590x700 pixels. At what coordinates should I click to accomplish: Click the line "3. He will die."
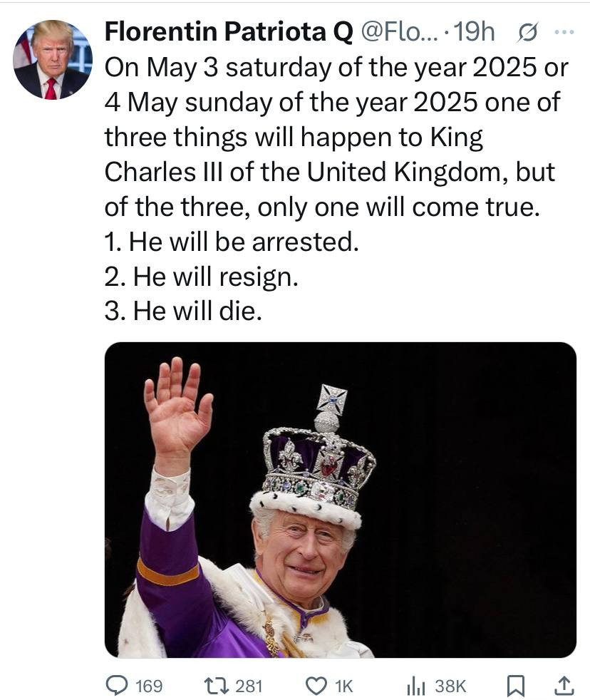click(183, 312)
